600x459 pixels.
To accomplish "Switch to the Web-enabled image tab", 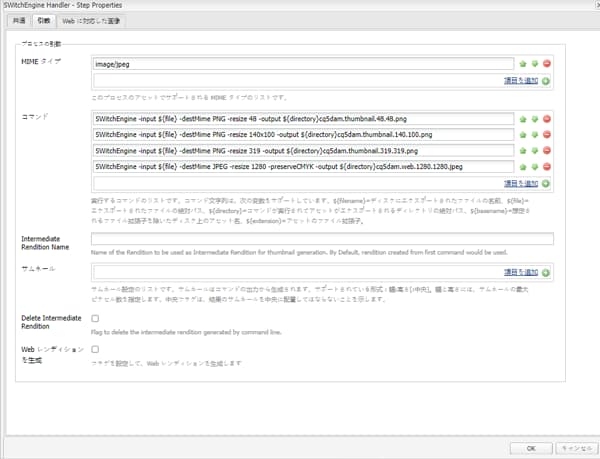I will point(91,21).
